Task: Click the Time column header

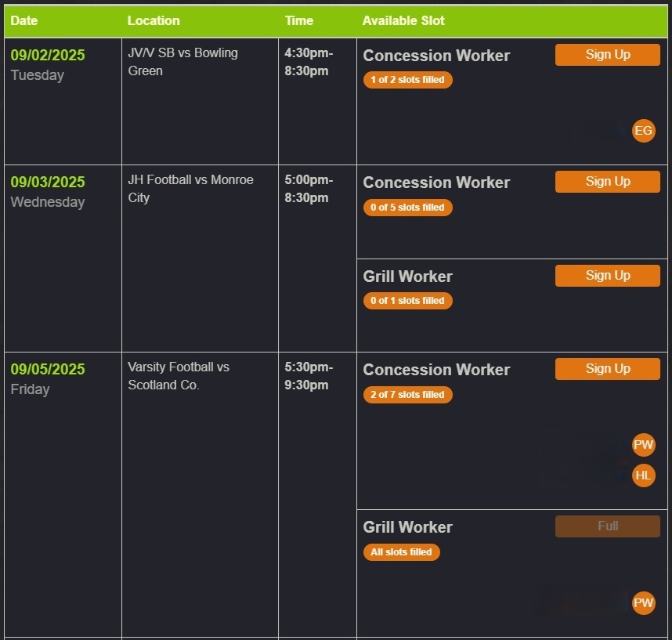Action: pyautogui.click(x=299, y=20)
